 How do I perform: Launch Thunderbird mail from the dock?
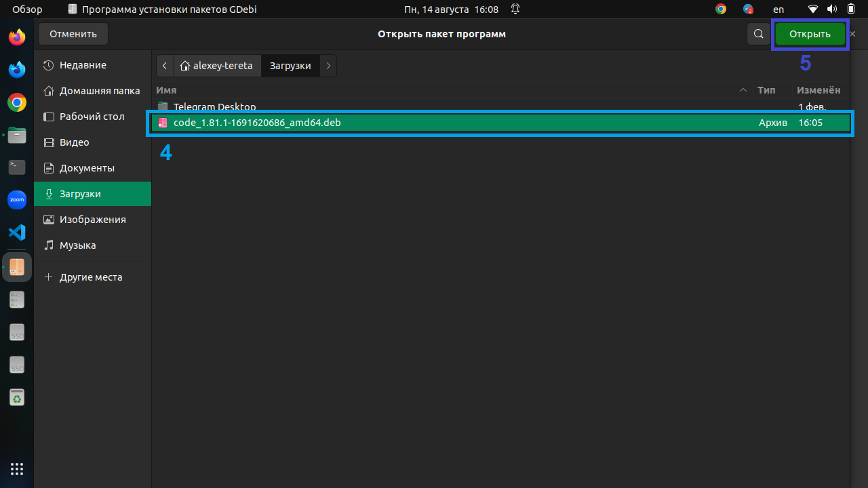pyautogui.click(x=17, y=69)
